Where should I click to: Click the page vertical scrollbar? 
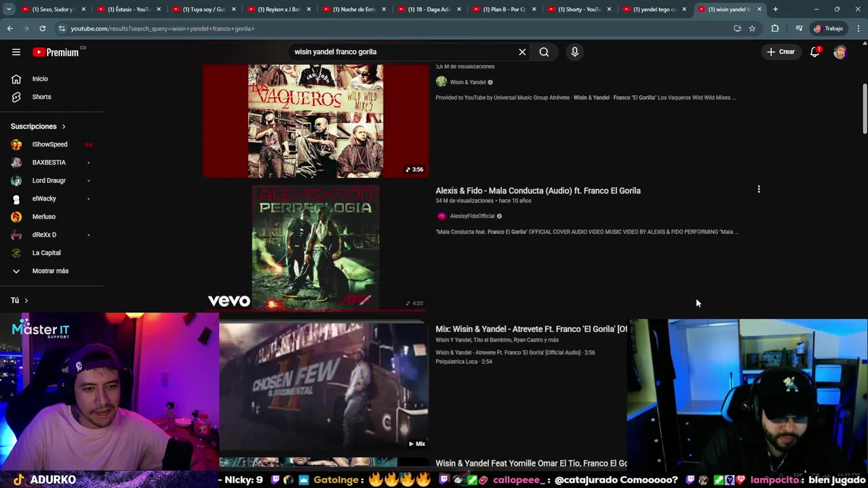[x=864, y=108]
